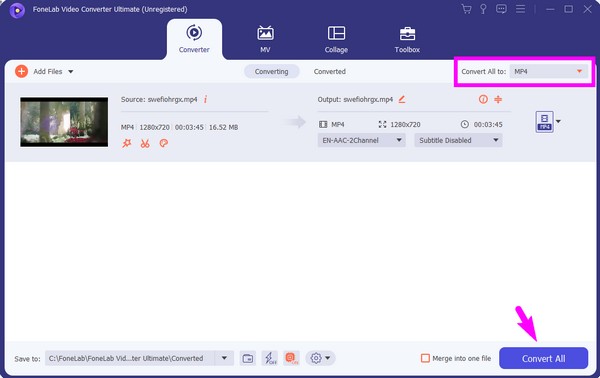
Task: Click the Convert All button
Action: 543,358
